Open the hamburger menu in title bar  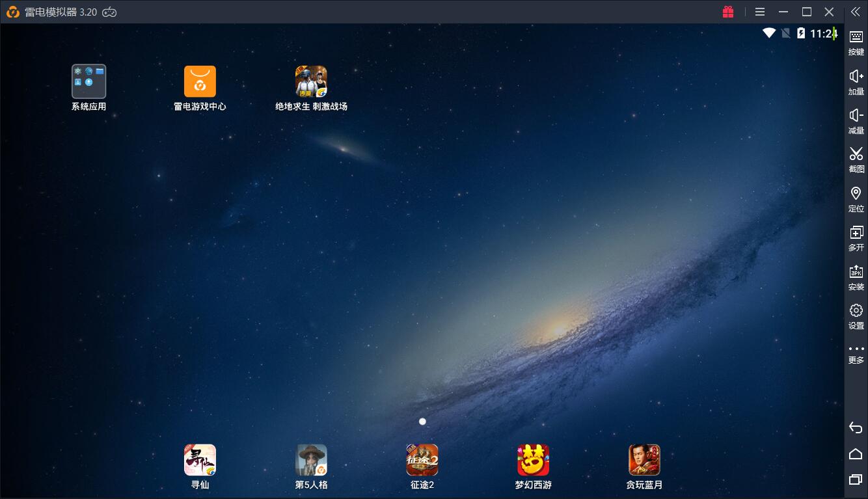pos(759,12)
